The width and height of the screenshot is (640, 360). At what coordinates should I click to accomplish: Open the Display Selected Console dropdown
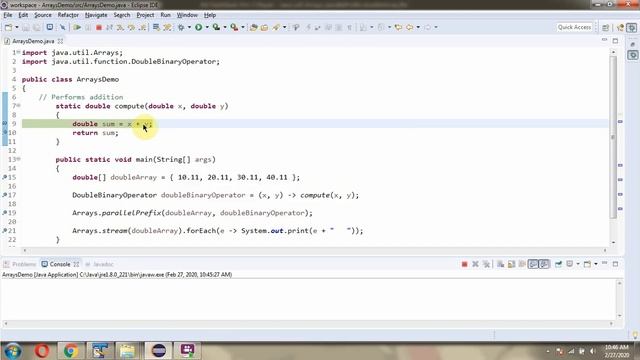pyautogui.click(x=578, y=264)
